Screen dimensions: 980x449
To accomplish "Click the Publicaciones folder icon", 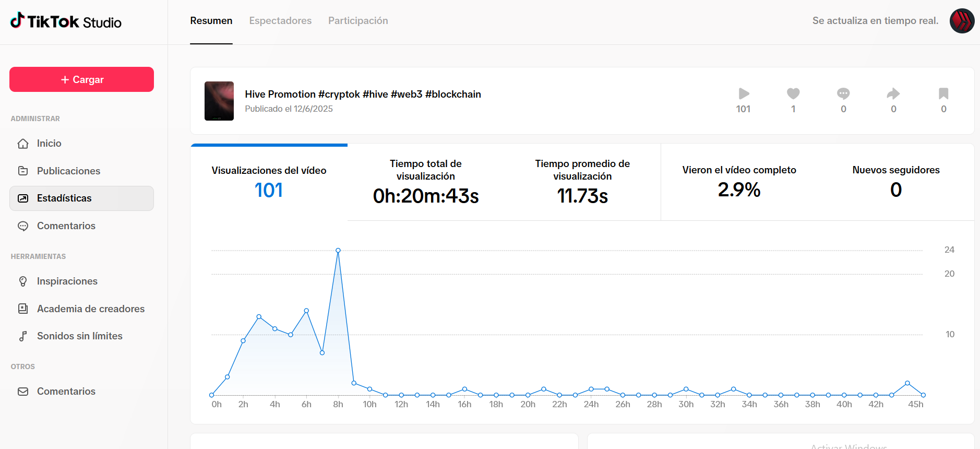I will click(x=23, y=171).
